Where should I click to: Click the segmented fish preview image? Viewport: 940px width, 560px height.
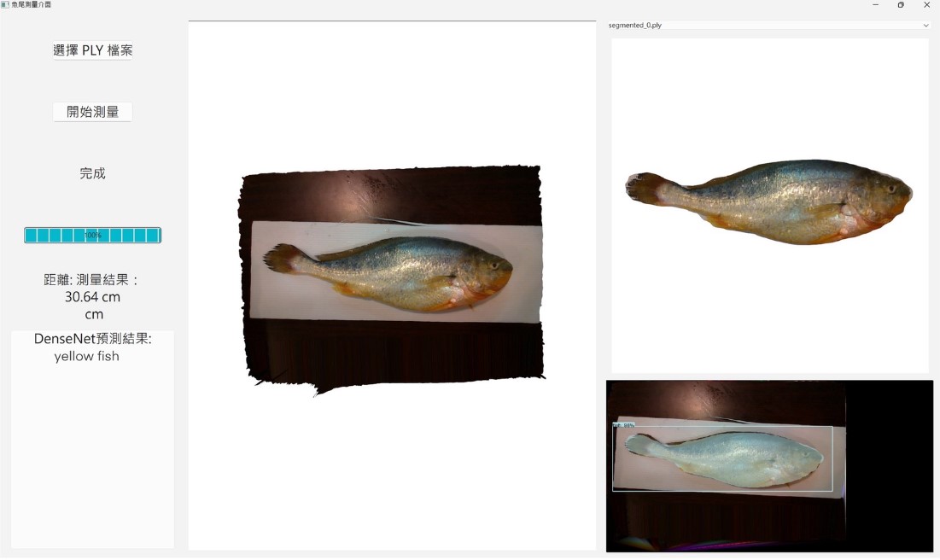tap(777, 201)
